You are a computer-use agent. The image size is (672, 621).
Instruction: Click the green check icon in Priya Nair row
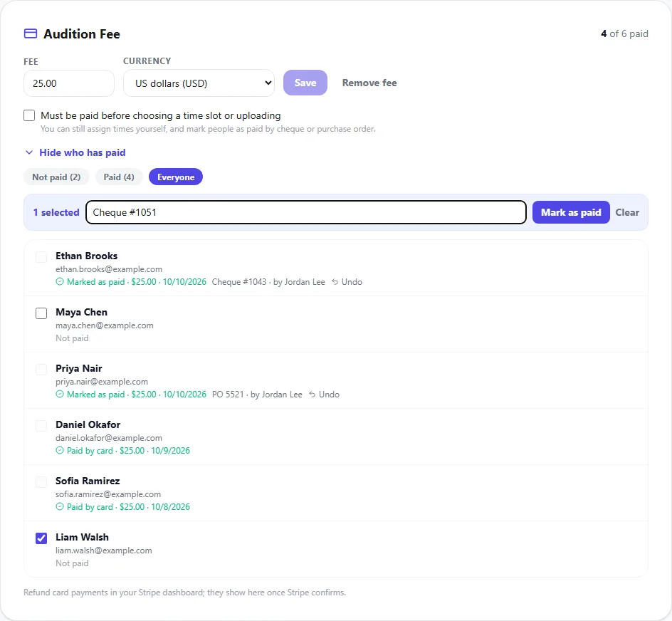(x=60, y=394)
